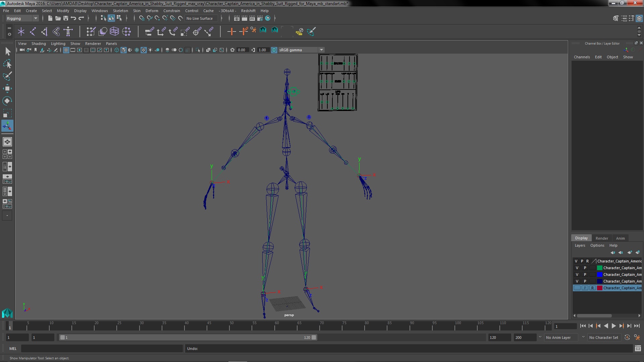Click the Redo arrow icon
This screenshot has width=644, height=362.
pos(81,18)
